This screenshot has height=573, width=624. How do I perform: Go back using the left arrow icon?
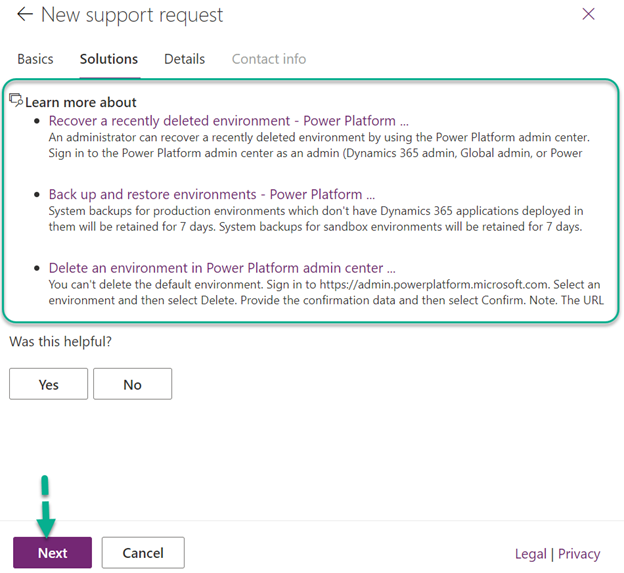point(25,15)
